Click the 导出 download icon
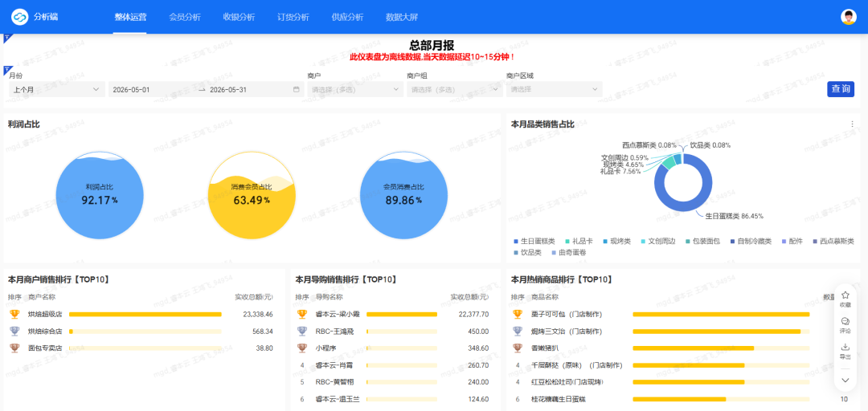868x411 pixels. pos(845,347)
